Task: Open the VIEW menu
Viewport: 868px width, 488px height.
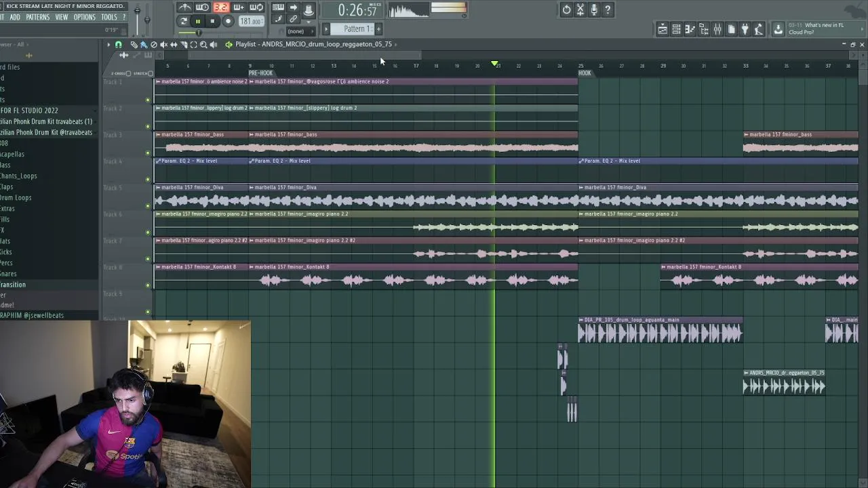Action: tap(62, 17)
